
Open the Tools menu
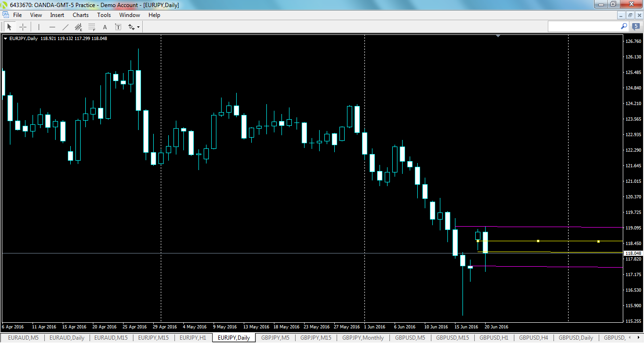click(x=104, y=15)
